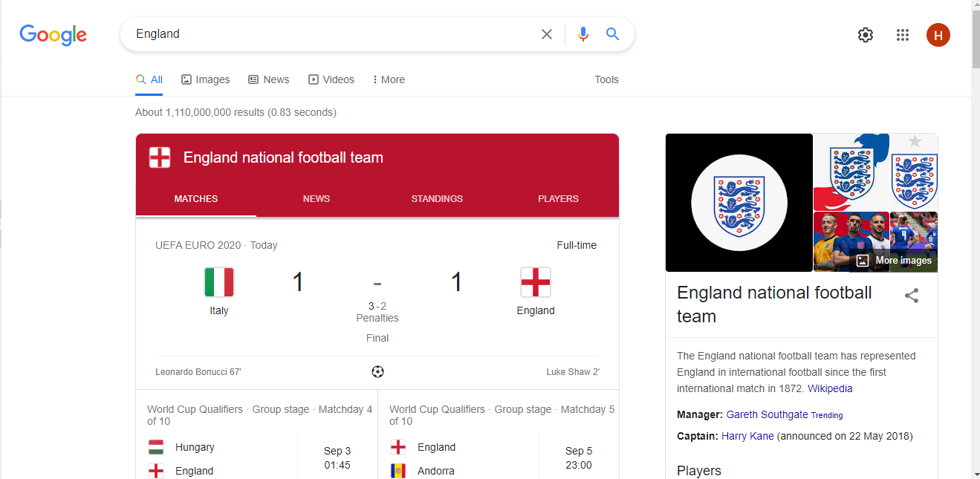The width and height of the screenshot is (980, 479).
Task: Open England national football team header
Action: (x=283, y=157)
